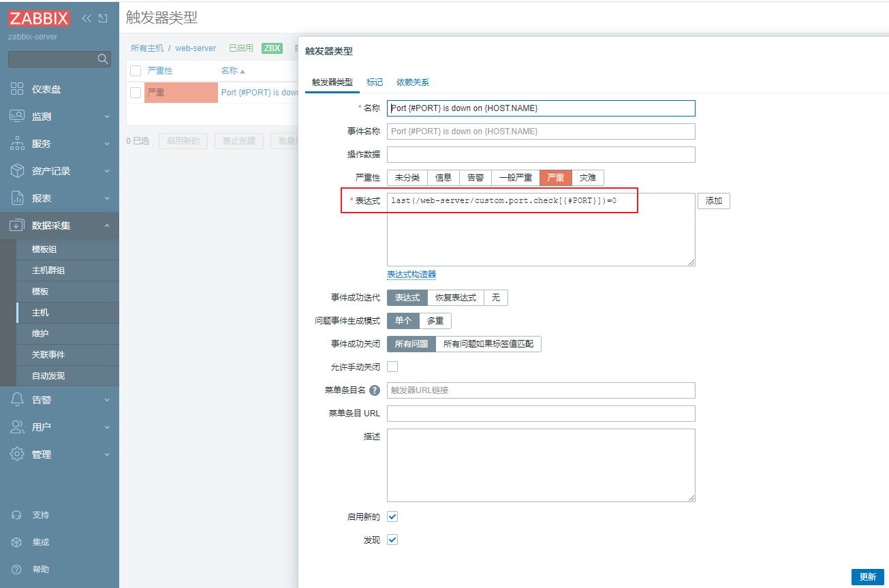Click the 名称 input field
This screenshot has height=588, width=889.
[541, 108]
